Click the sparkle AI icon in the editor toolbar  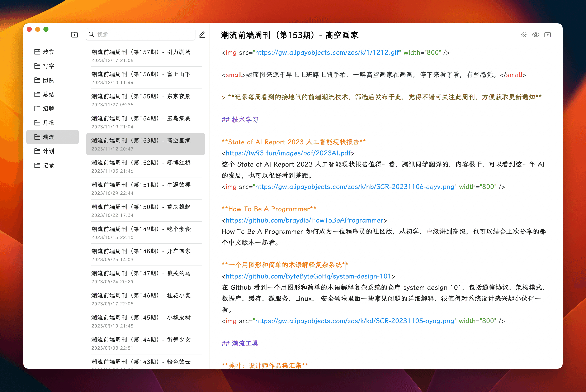524,35
